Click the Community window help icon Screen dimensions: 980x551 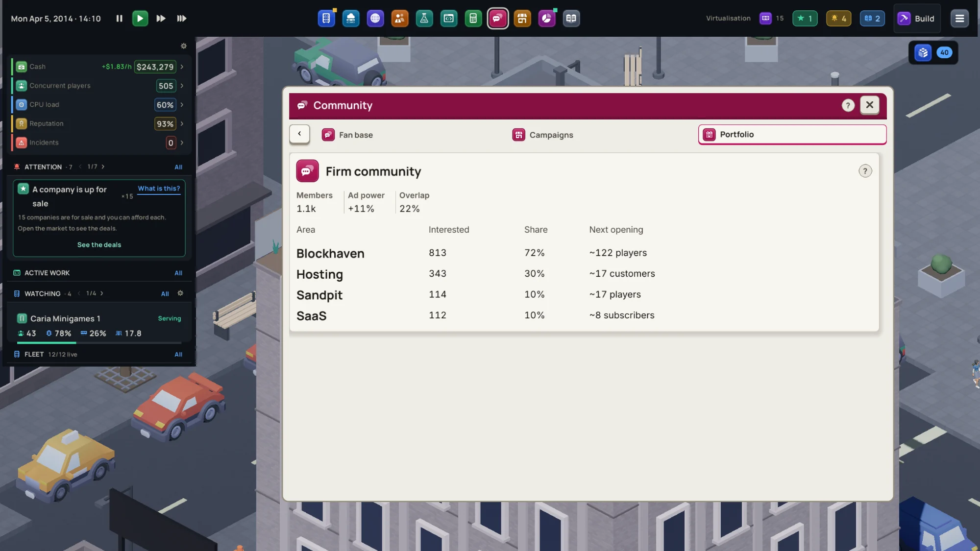pos(848,105)
